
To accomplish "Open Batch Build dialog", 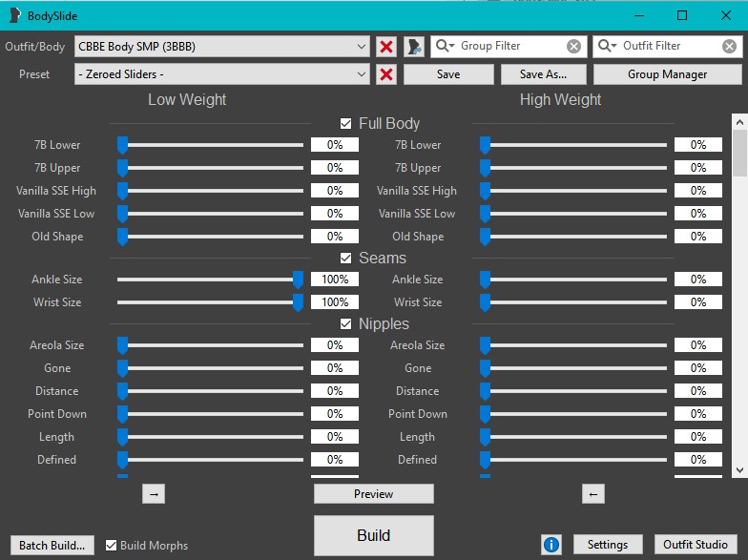I will point(52,546).
